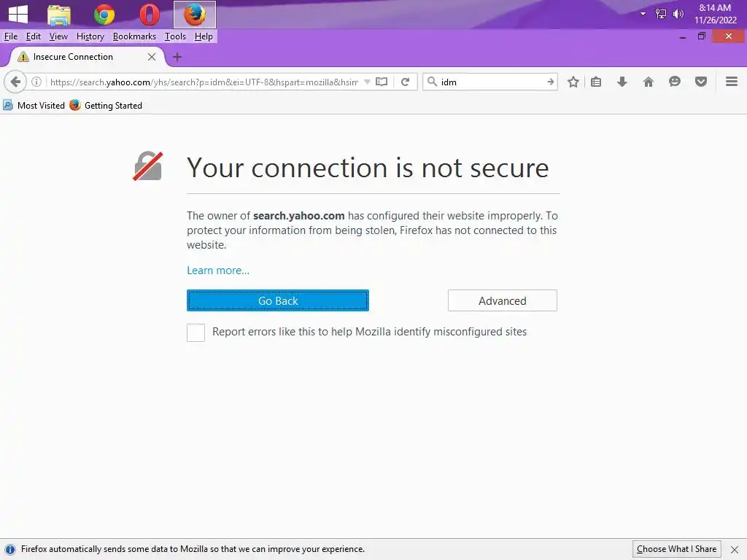This screenshot has width=747, height=560.
Task: Show hidden tray icons arrow
Action: (643, 14)
